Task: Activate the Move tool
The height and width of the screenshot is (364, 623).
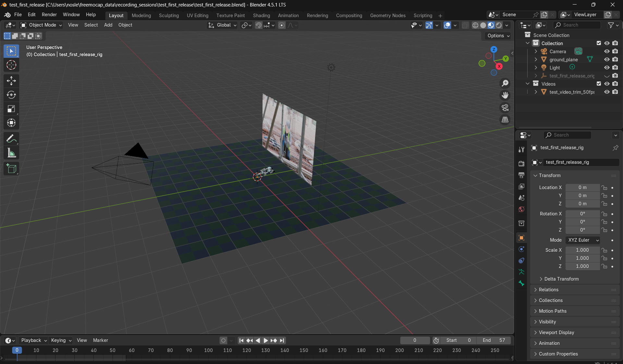Action: coord(11,80)
